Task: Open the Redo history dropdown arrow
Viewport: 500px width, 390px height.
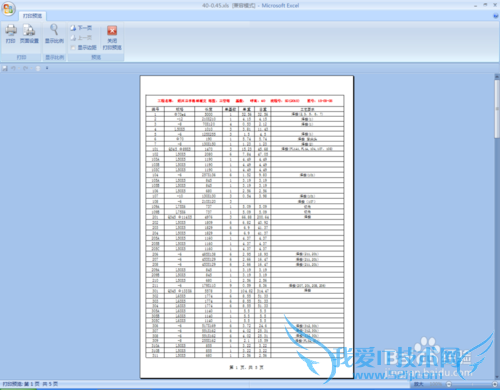Action: pyautogui.click(x=31, y=68)
